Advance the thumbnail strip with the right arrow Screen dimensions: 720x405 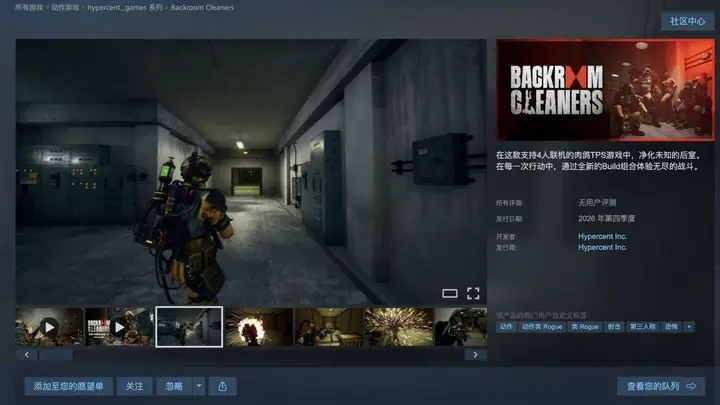pyautogui.click(x=475, y=354)
